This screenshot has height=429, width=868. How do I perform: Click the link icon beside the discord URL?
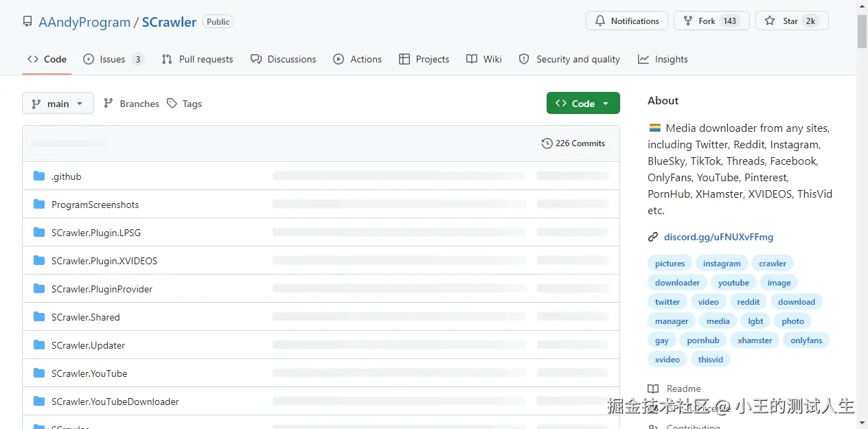[x=653, y=237]
